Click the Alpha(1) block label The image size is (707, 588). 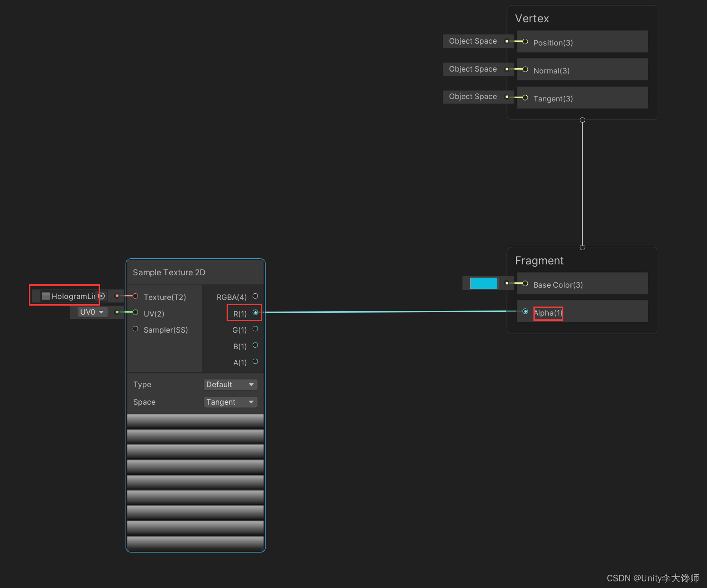click(548, 313)
